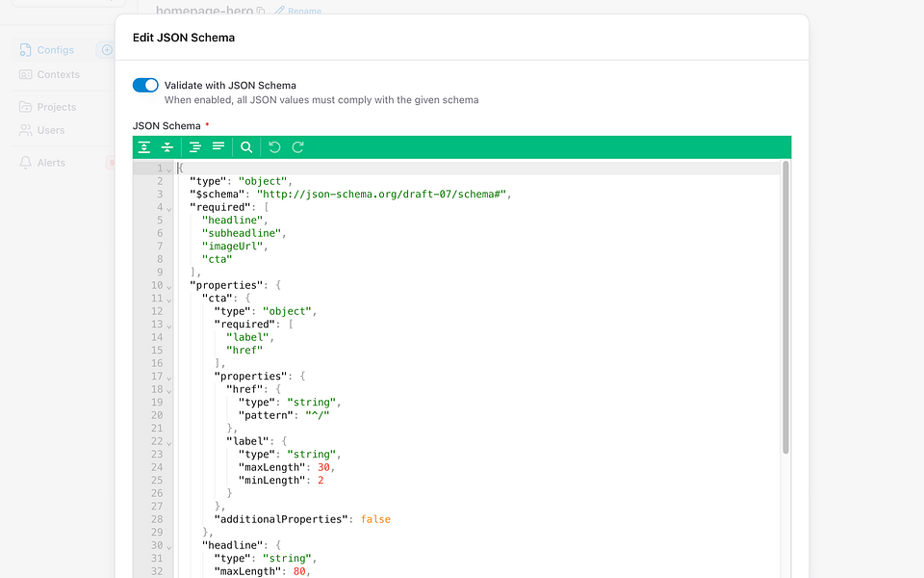Click the "imageUrl" entry in required list
The height and width of the screenshot is (578, 924).
[233, 246]
